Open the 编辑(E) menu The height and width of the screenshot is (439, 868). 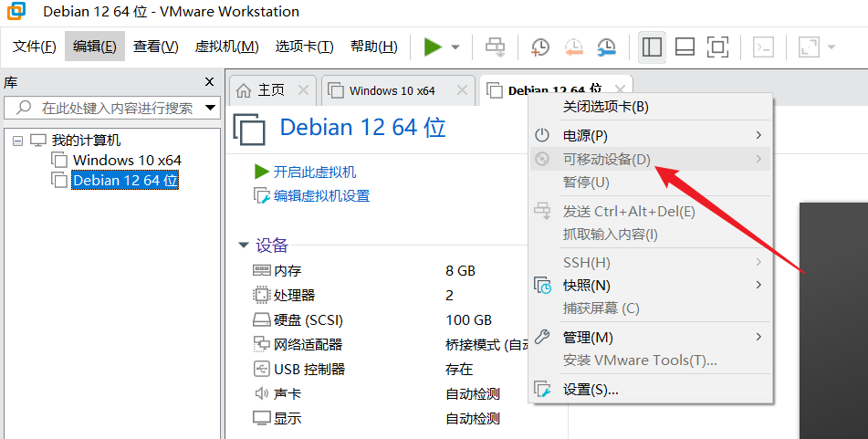[x=95, y=47]
